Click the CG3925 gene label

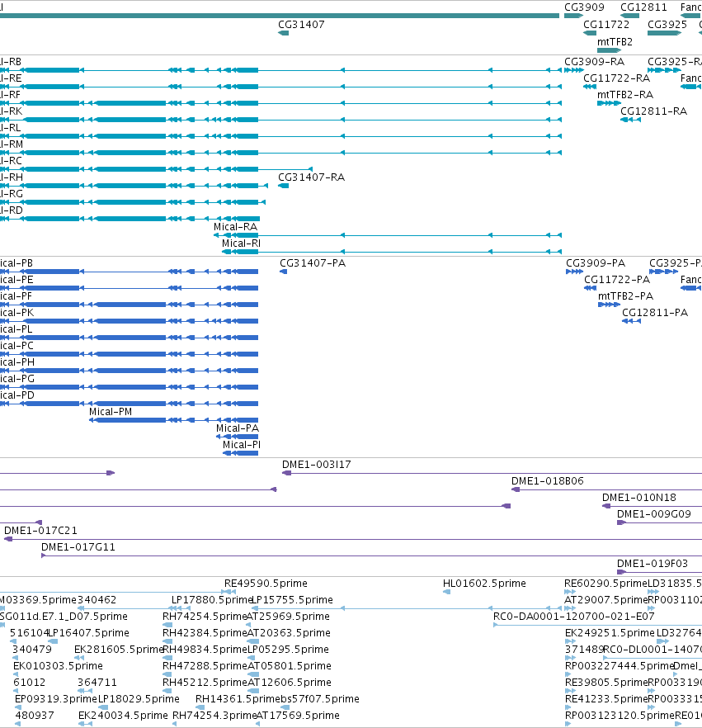pos(667,25)
